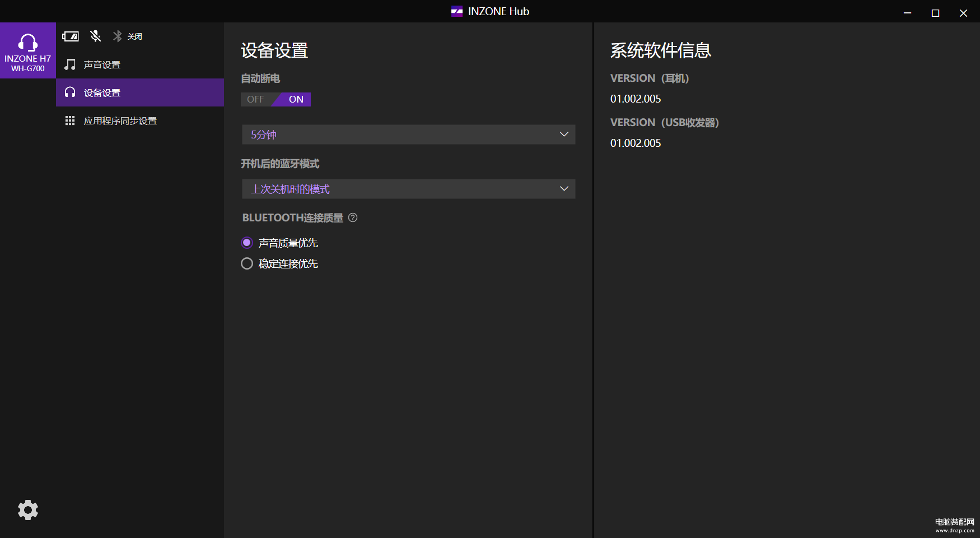This screenshot has width=980, height=538.
Task: Click the muted microphone icon
Action: (96, 36)
